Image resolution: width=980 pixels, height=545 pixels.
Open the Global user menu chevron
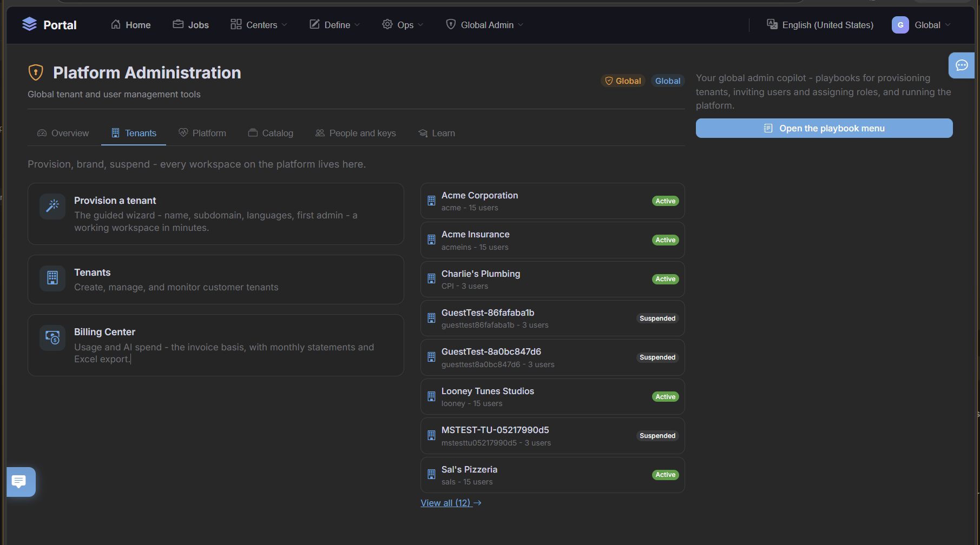click(x=948, y=25)
